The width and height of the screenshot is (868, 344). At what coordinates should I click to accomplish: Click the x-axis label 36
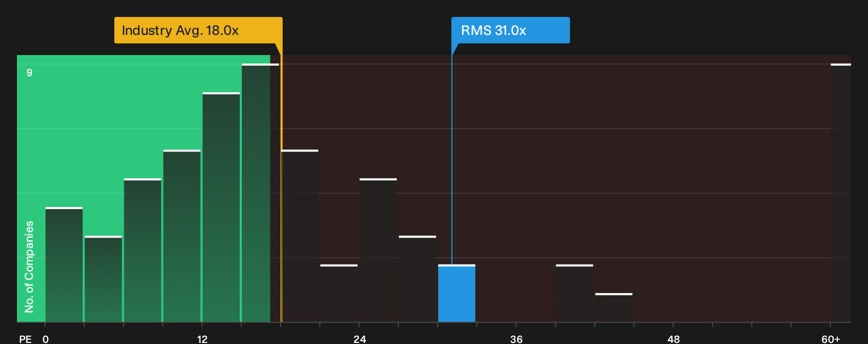pos(517,339)
